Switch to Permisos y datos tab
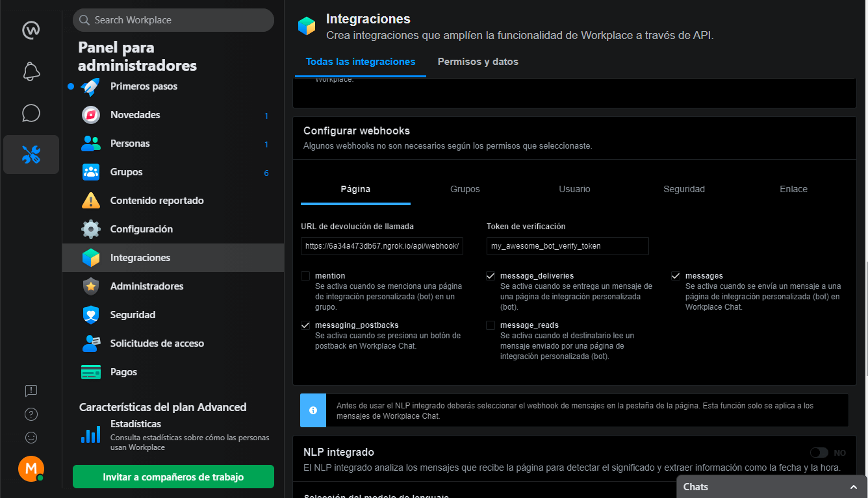868x498 pixels. click(x=478, y=62)
